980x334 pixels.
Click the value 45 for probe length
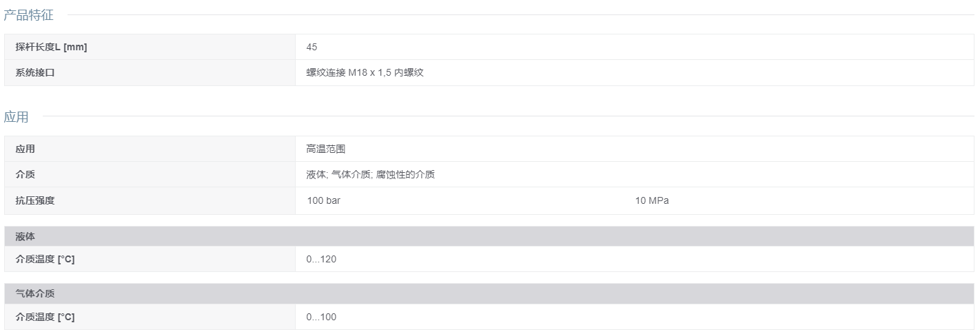[x=312, y=47]
